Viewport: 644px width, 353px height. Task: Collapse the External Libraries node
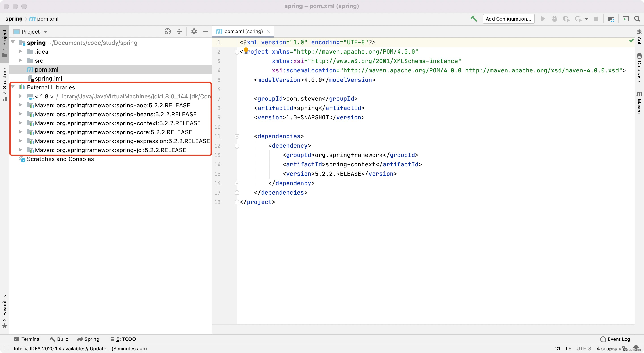pyautogui.click(x=13, y=87)
